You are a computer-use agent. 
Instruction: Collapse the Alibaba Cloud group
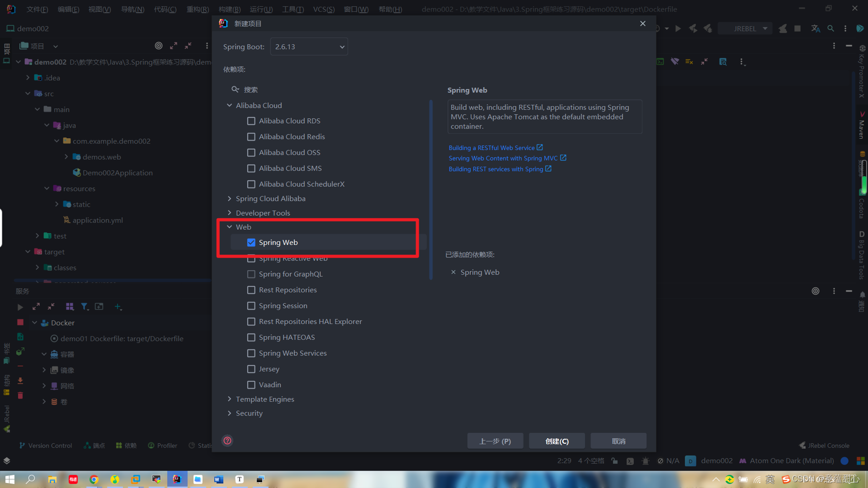(229, 105)
